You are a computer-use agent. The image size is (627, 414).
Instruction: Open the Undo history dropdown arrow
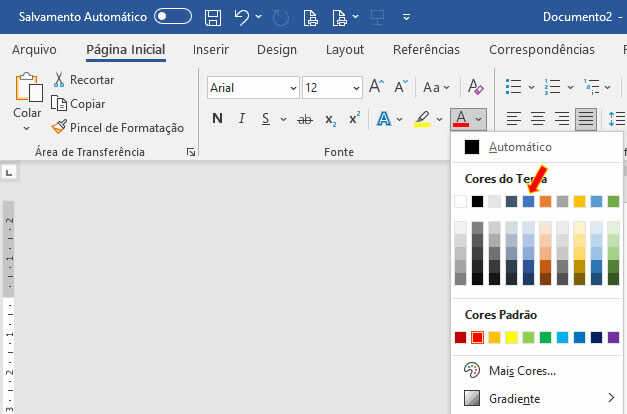pos(259,17)
